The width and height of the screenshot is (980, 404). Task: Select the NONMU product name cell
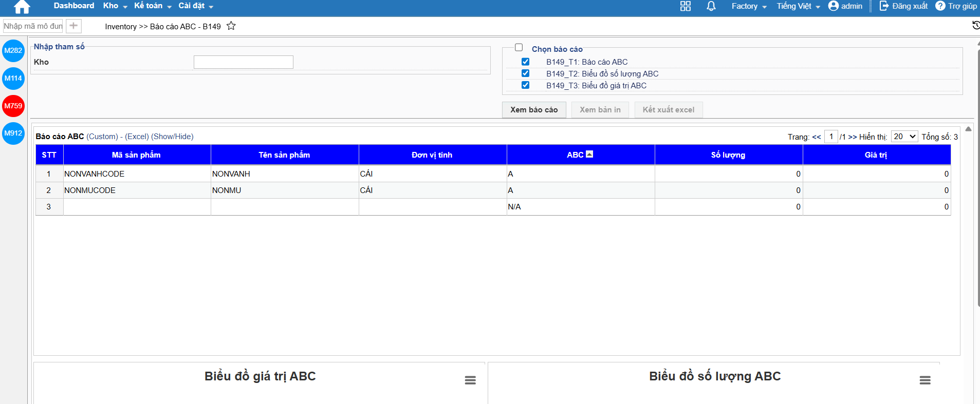[285, 190]
